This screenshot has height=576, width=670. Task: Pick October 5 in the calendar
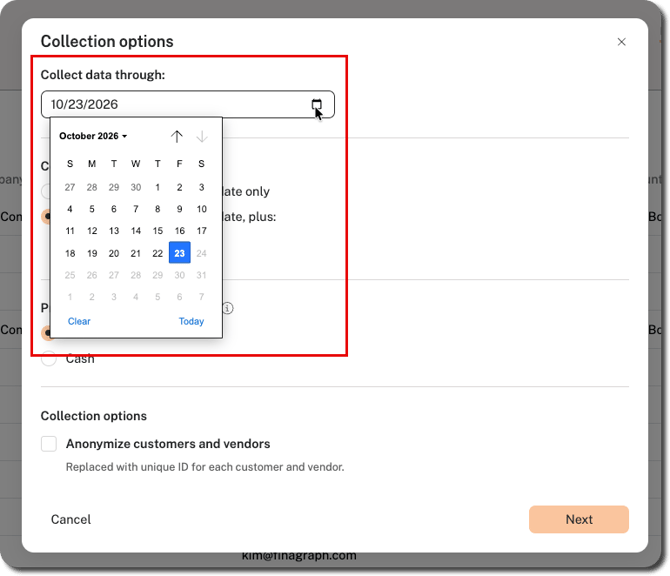click(92, 209)
